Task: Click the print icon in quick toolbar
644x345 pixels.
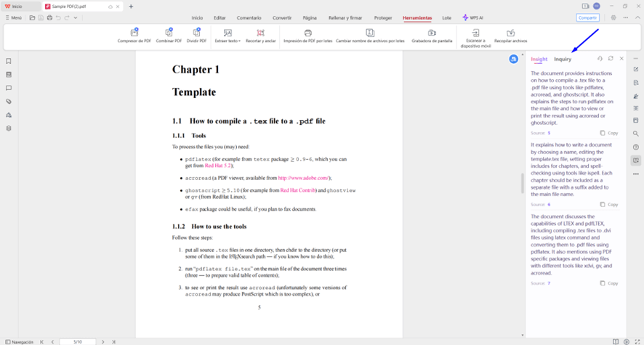Action: pyautogui.click(x=49, y=17)
